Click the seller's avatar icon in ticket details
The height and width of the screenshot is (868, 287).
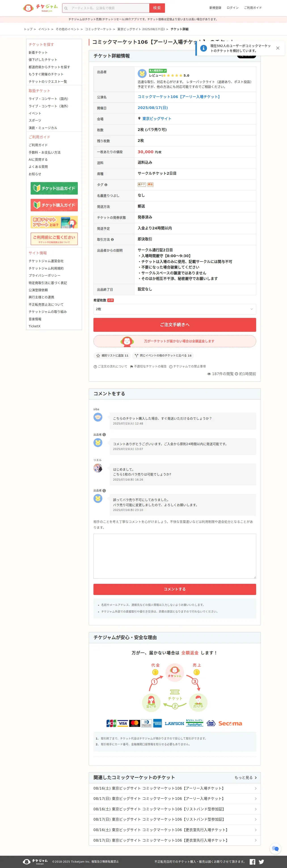(142, 74)
